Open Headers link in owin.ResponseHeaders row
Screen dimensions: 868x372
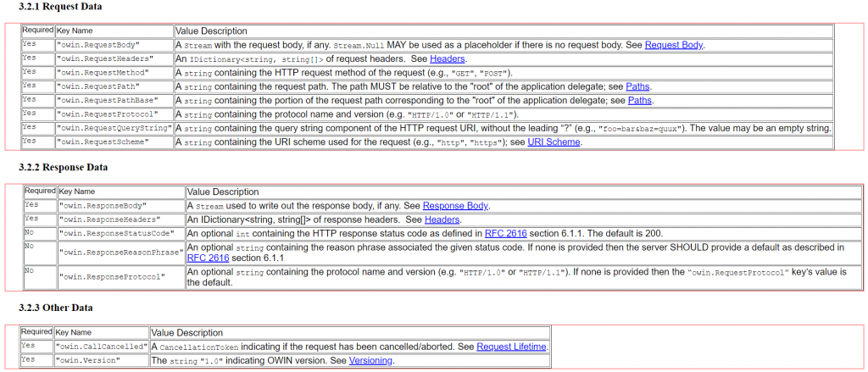tap(442, 219)
